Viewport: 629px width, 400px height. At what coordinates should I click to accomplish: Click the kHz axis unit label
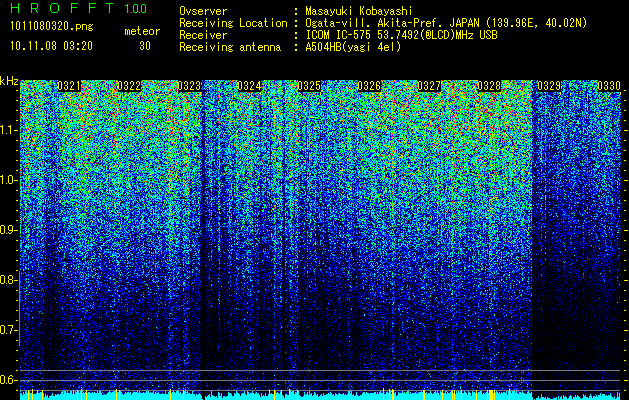[x=9, y=81]
